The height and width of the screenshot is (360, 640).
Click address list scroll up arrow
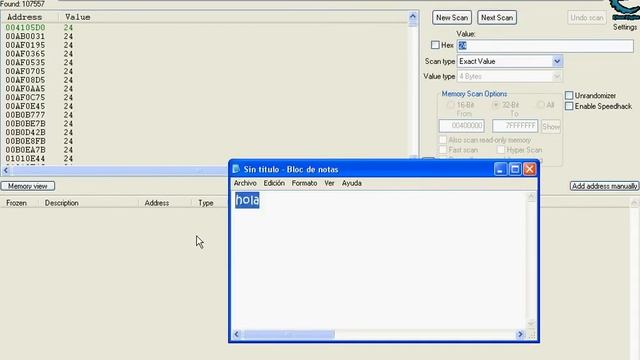pos(413,17)
